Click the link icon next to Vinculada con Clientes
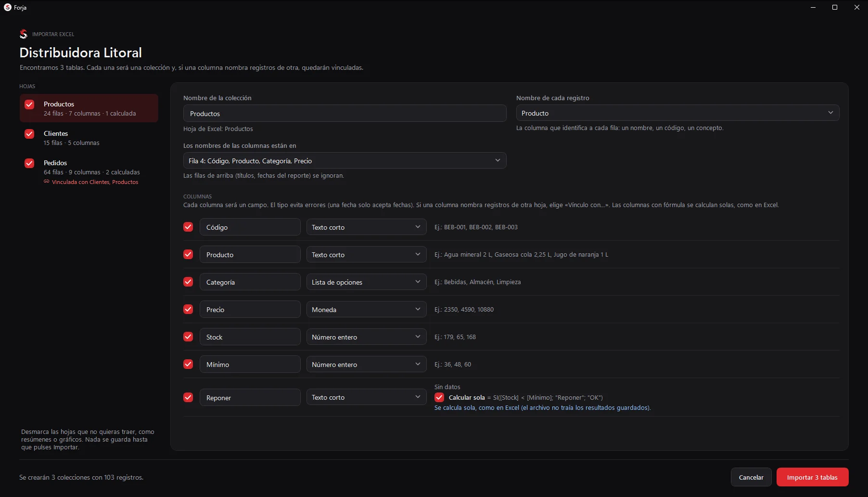 [x=47, y=182]
